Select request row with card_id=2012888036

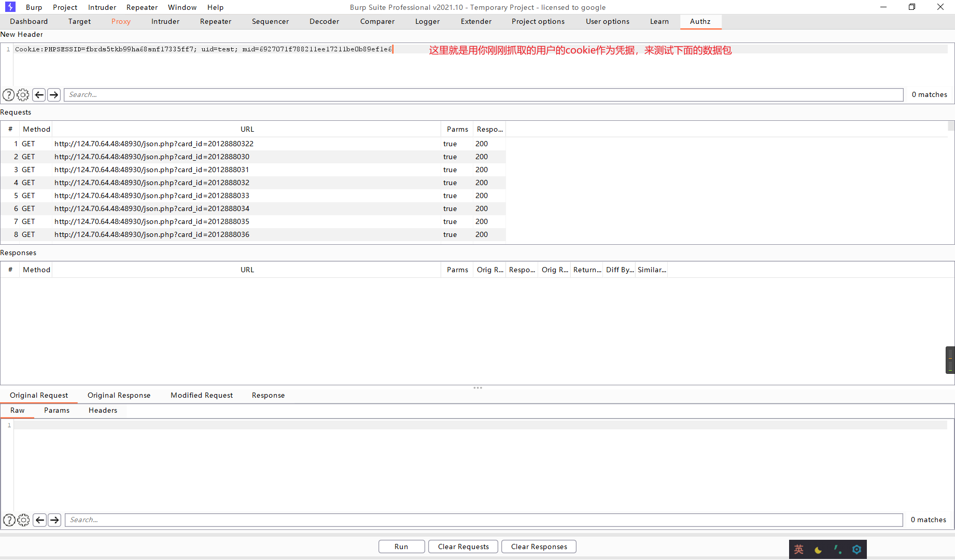pyautogui.click(x=253, y=235)
